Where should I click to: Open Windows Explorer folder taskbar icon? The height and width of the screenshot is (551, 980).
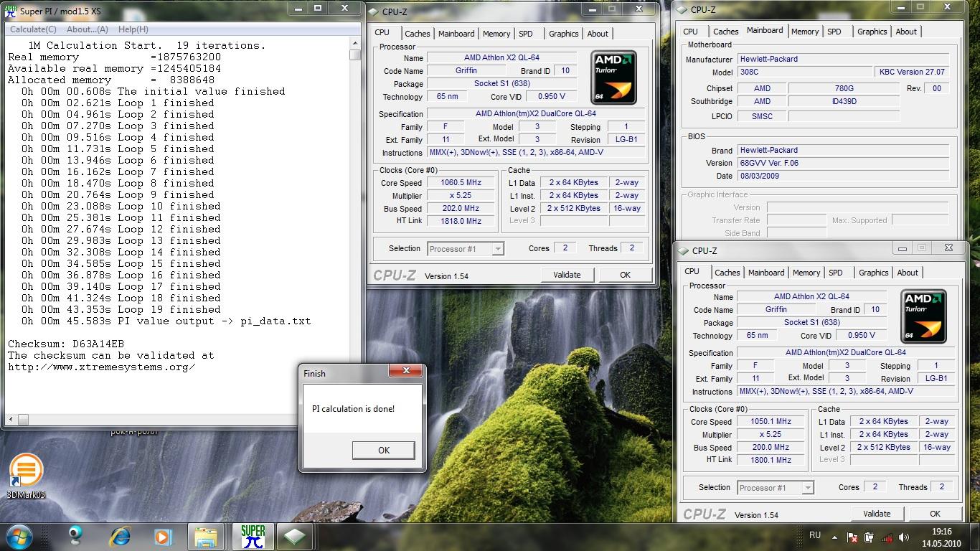pos(206,536)
